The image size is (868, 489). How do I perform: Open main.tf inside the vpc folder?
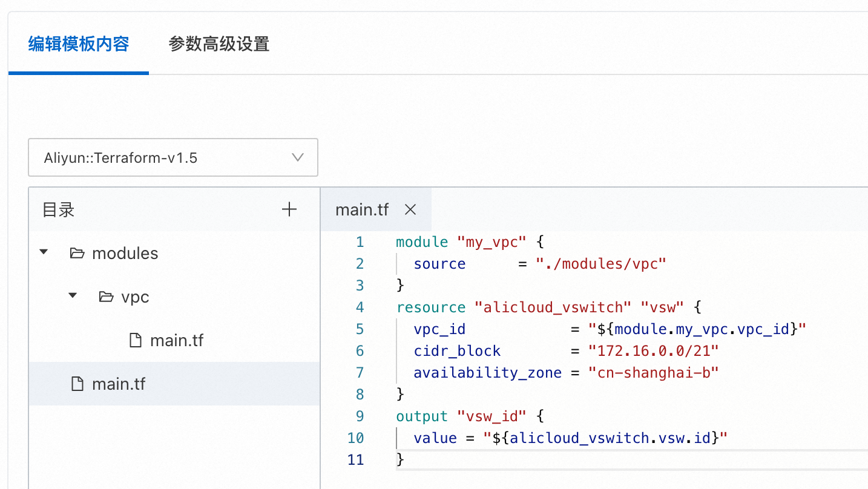coord(177,340)
